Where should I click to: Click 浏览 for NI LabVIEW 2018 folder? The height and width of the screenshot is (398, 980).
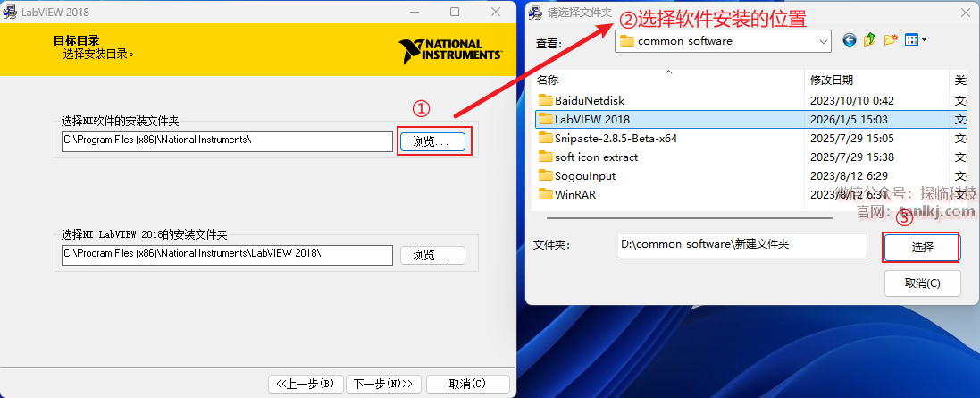432,255
